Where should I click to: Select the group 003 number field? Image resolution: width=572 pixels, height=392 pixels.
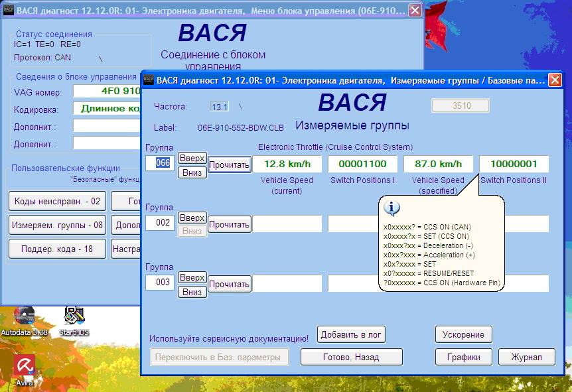click(160, 283)
